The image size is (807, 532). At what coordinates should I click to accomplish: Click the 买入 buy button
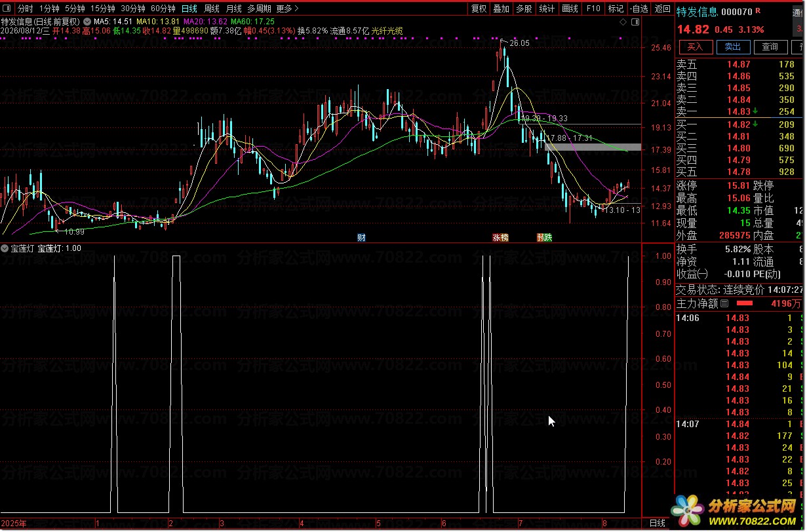(x=695, y=47)
